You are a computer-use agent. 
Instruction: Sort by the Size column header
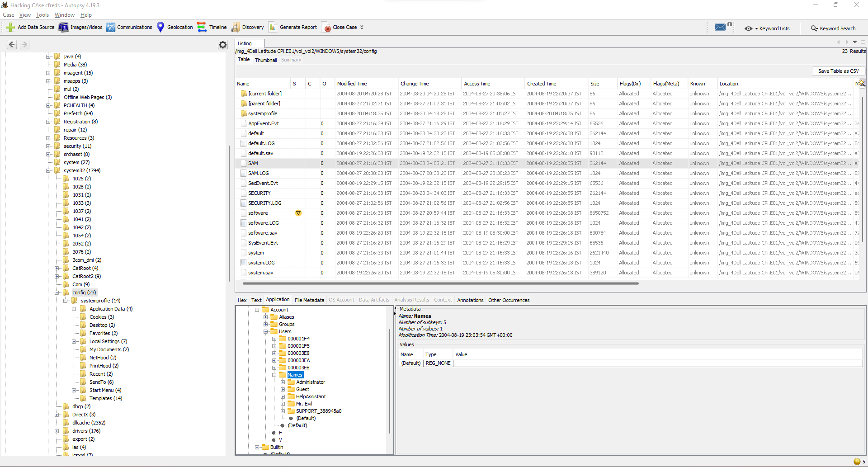point(603,84)
